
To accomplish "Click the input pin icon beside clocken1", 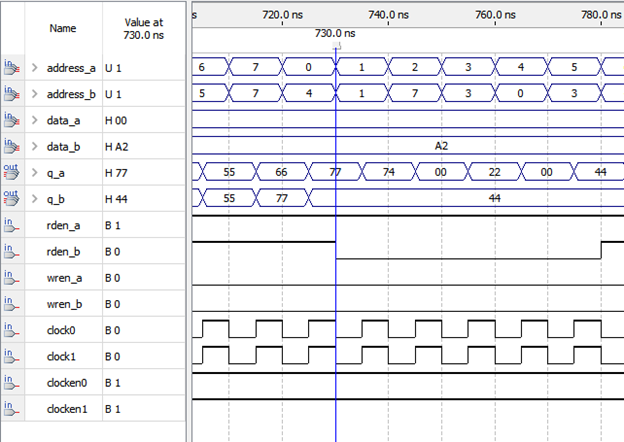I will 12,408.
